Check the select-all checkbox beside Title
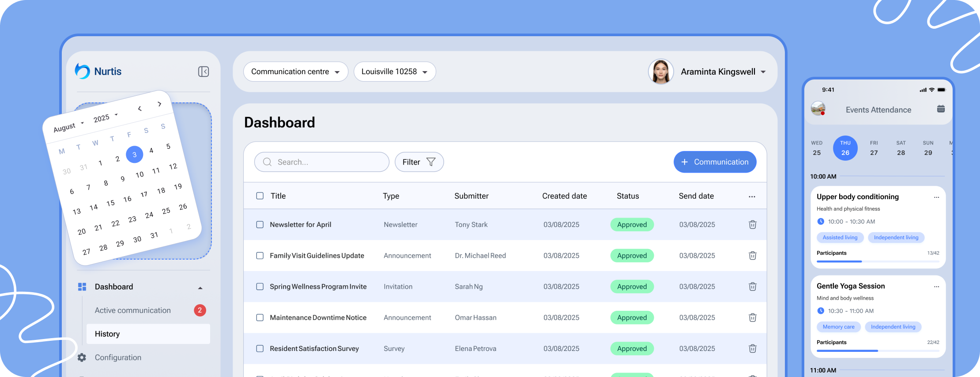The image size is (980, 377). (260, 196)
